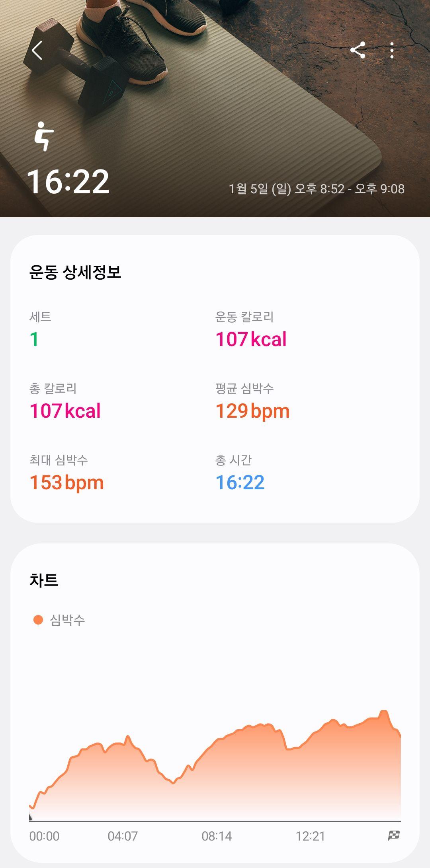This screenshot has height=868, width=430.
Task: Tap the 총 시간 16:22 value
Action: pyautogui.click(x=240, y=483)
